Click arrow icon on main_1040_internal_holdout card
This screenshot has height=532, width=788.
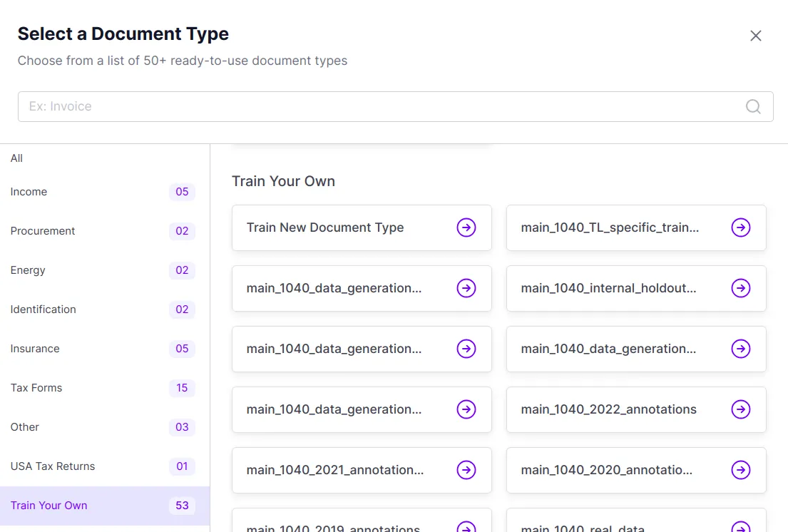click(741, 288)
